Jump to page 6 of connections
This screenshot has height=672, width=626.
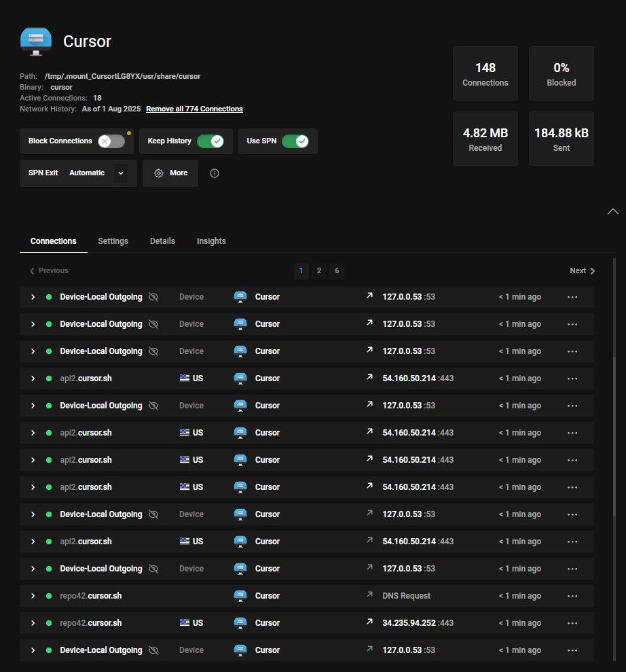pos(337,270)
